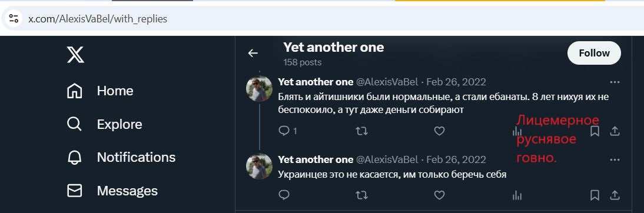Click the X logo icon

coord(75,54)
